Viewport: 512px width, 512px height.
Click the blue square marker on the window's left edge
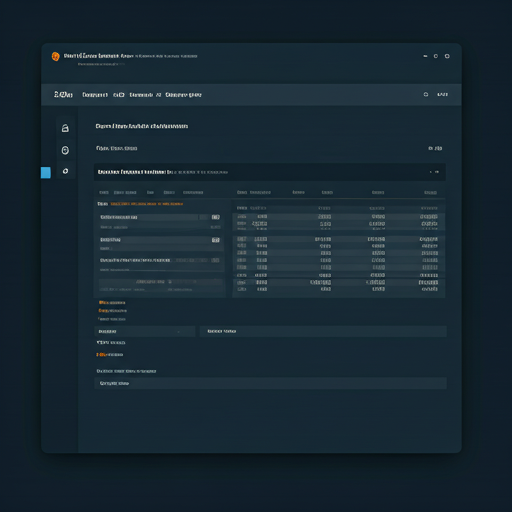[46, 173]
